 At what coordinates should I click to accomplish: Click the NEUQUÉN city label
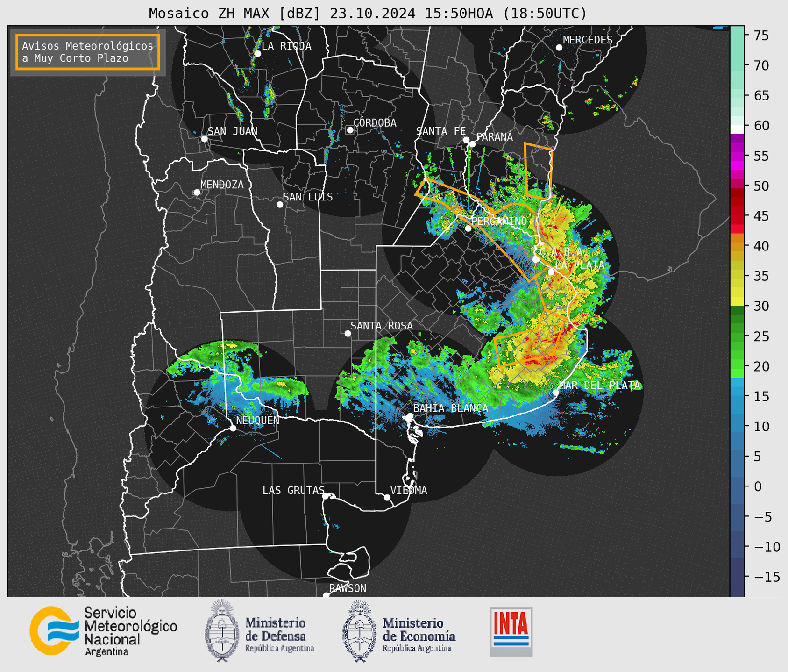257,420
